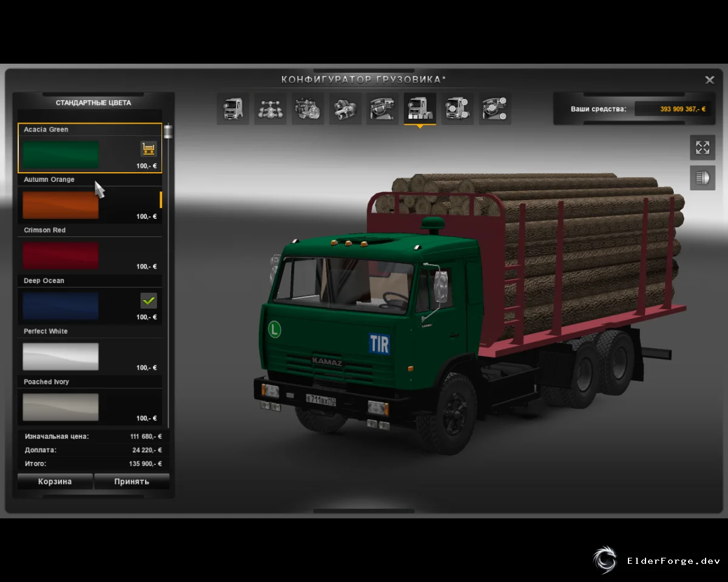Pick the Acacia Green color swatch
Screen dimensions: 728x582
61,155
